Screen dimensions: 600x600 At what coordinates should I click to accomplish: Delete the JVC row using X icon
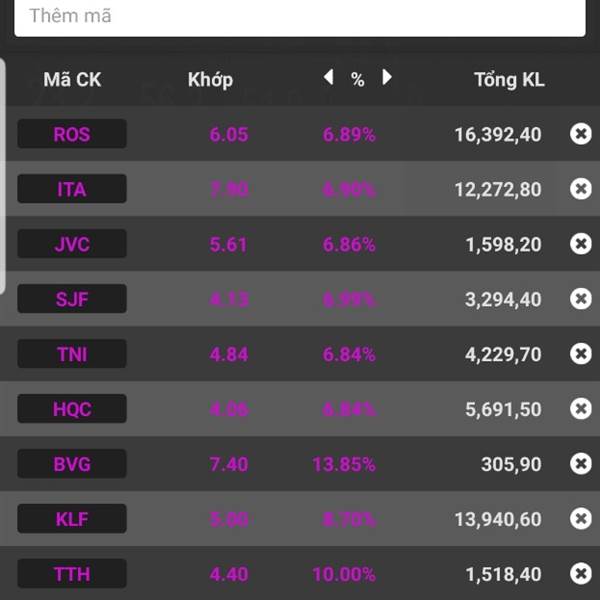click(580, 244)
